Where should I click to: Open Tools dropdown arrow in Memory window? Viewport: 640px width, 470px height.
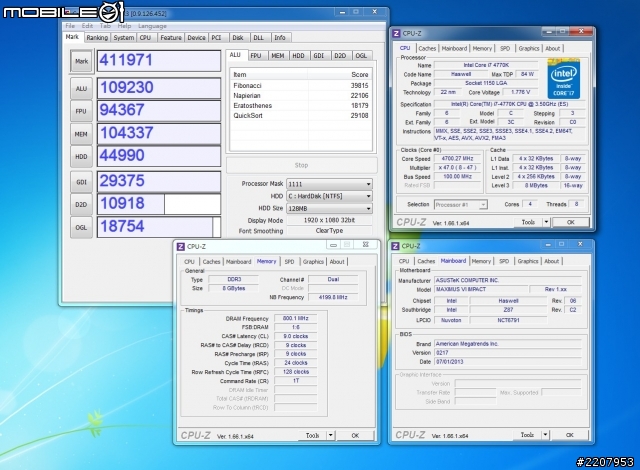[x=331, y=436]
